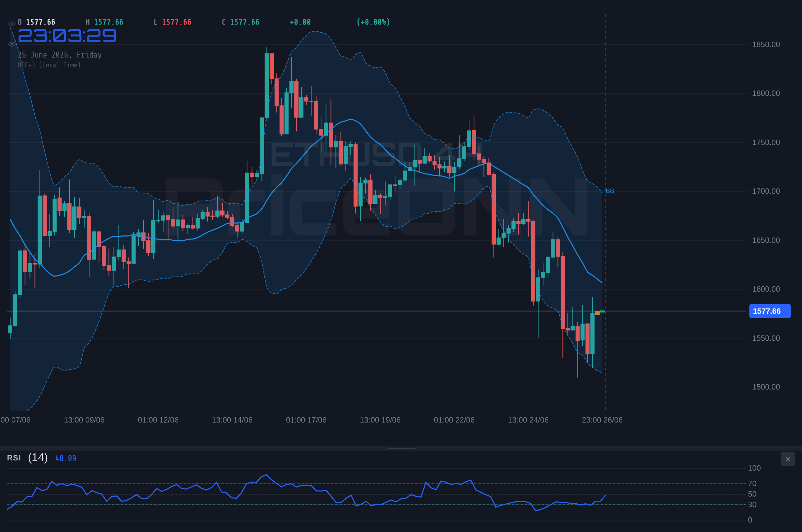This screenshot has width=802, height=532.
Task: Click the 13:00 24/06 time label
Action: [528, 420]
